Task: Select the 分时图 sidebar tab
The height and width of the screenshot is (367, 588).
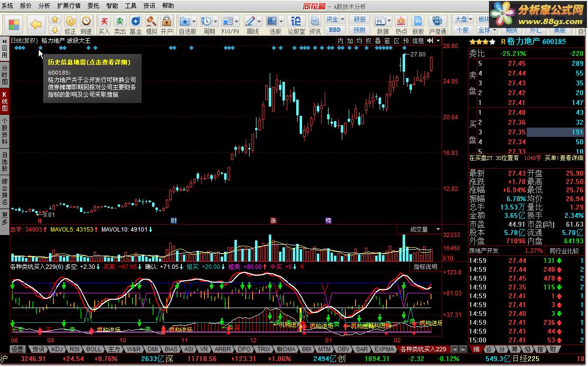Action: 4,75
